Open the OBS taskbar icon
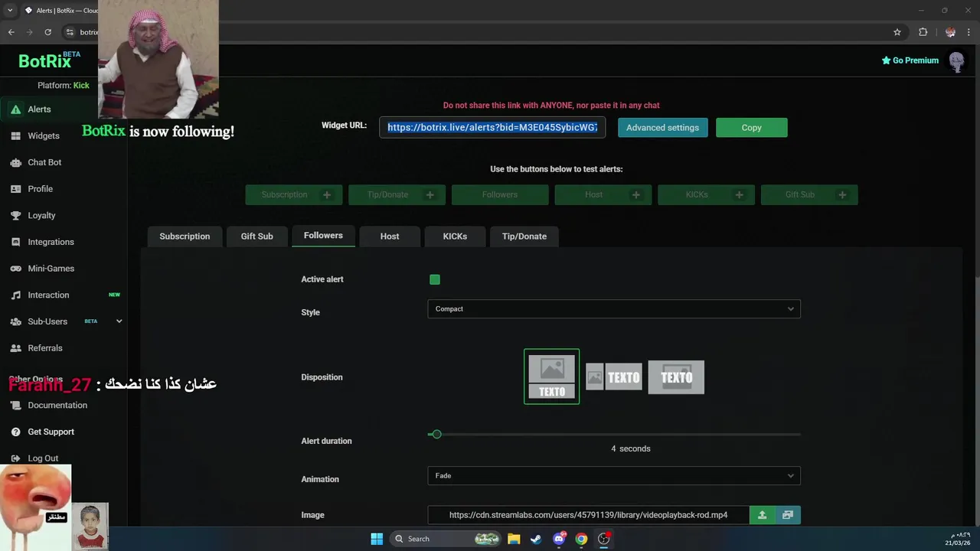The height and width of the screenshot is (551, 980). click(603, 539)
